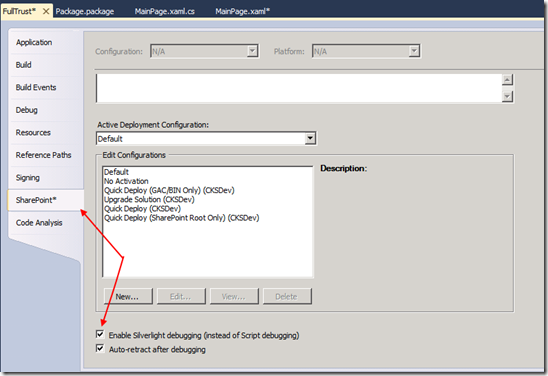Image resolution: width=548 pixels, height=376 pixels.
Task: Select the Default configuration in list
Action: pos(116,172)
